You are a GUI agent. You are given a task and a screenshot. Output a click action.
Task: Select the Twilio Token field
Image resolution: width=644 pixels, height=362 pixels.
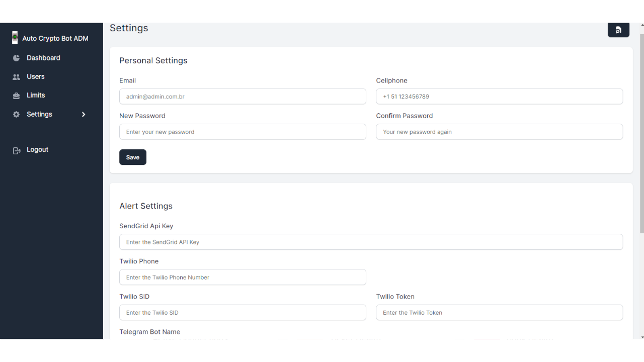click(x=499, y=312)
